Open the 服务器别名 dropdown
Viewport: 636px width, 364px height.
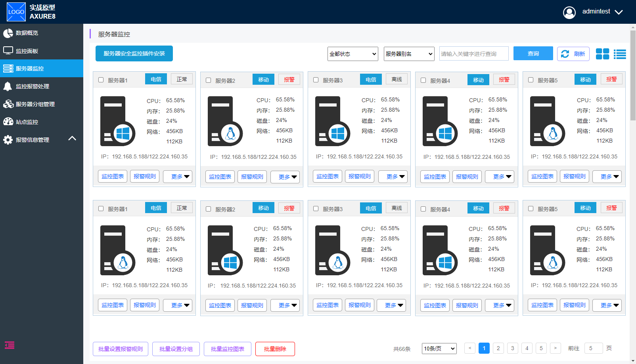tap(409, 54)
